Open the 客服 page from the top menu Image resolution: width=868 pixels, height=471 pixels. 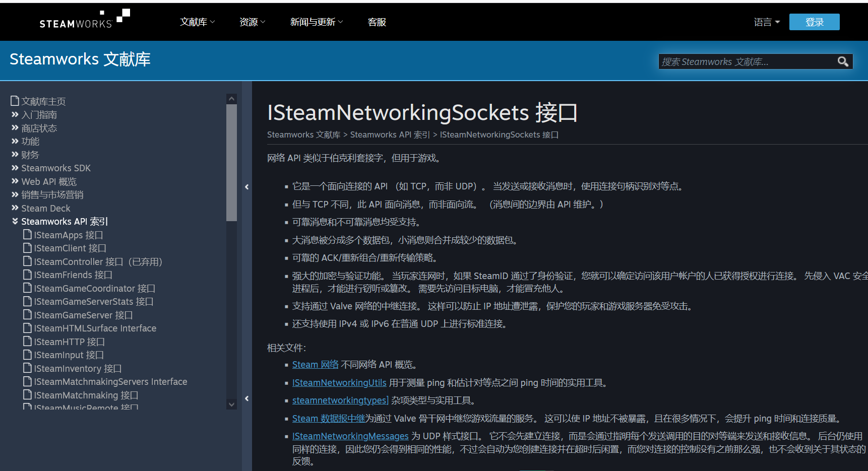pos(377,22)
